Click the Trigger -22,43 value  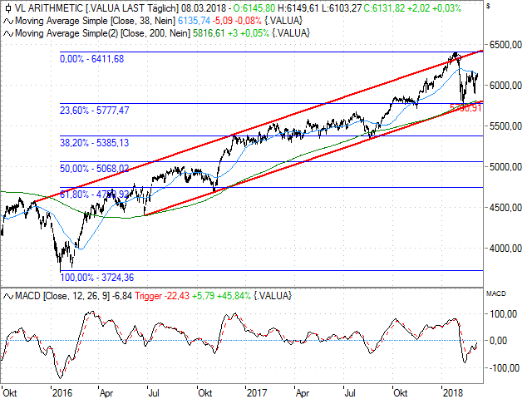tap(162, 296)
